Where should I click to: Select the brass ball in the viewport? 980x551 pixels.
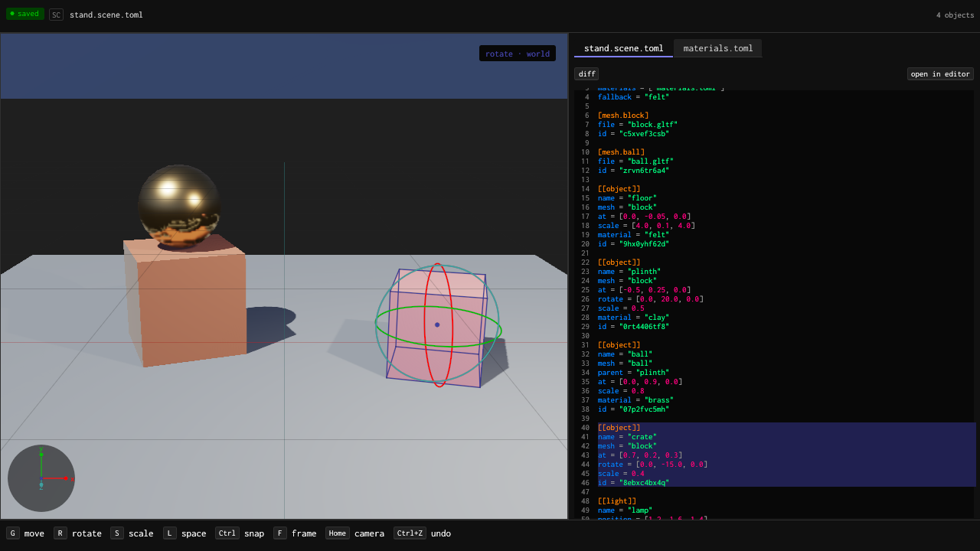point(179,207)
